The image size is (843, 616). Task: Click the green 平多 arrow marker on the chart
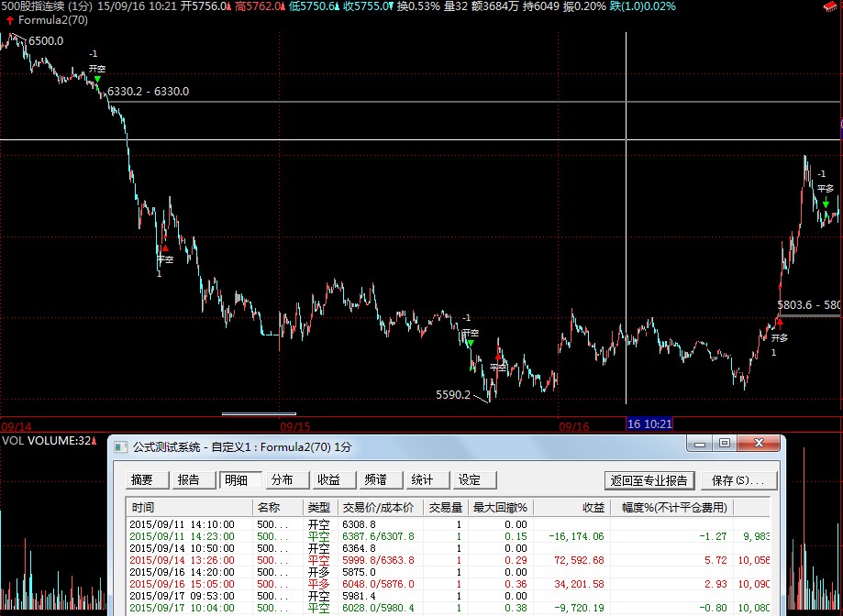[826, 202]
